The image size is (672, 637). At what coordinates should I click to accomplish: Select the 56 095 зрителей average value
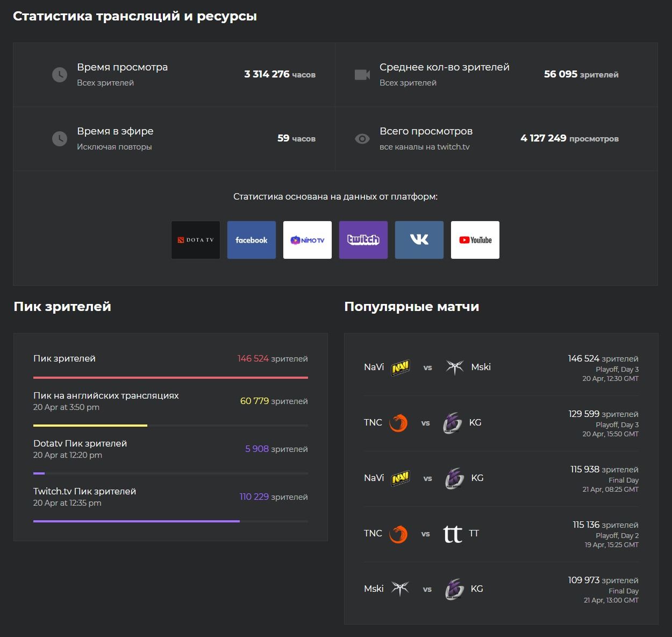[581, 74]
